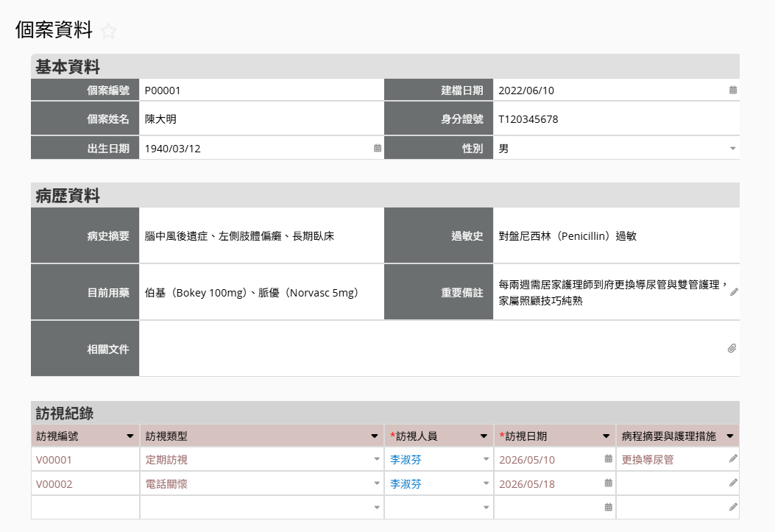Image resolution: width=775 pixels, height=532 pixels.
Task: Open the 李淑芬 link in row V00002
Action: [x=406, y=484]
